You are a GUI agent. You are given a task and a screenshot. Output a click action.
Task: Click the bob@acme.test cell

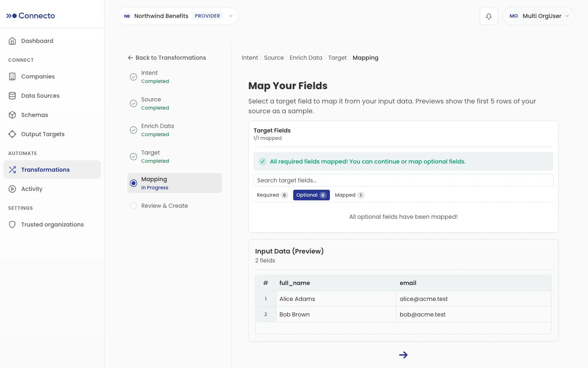474,314
